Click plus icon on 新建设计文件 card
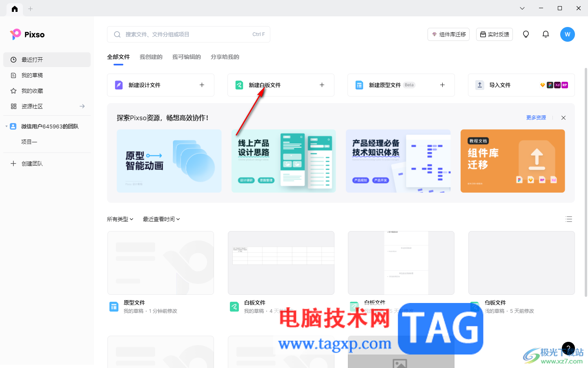 (x=202, y=85)
